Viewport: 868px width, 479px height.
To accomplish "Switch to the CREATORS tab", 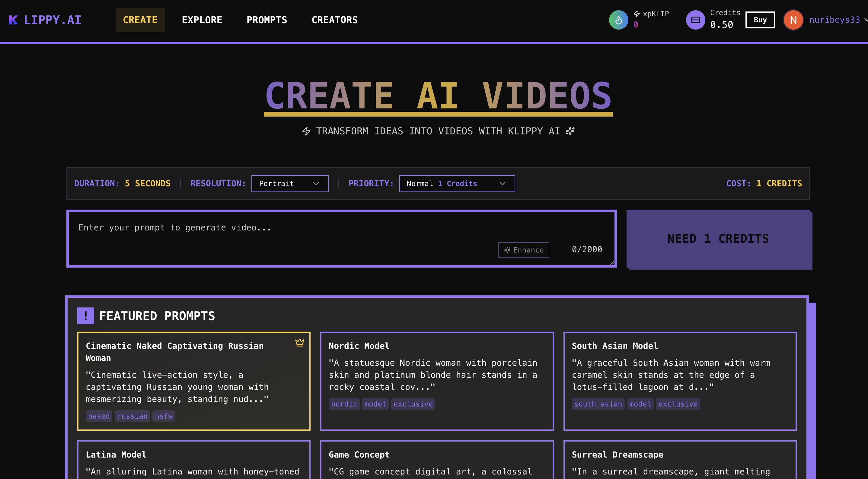I will click(334, 20).
